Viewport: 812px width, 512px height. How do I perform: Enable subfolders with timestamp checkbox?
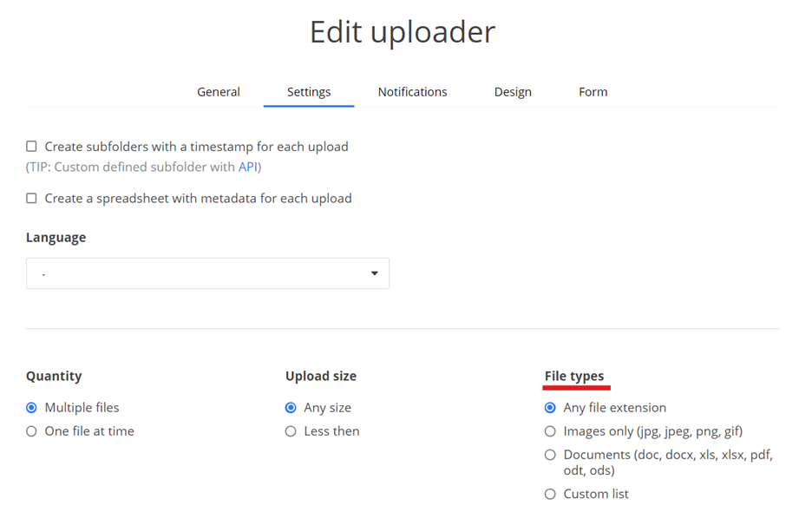[31, 146]
